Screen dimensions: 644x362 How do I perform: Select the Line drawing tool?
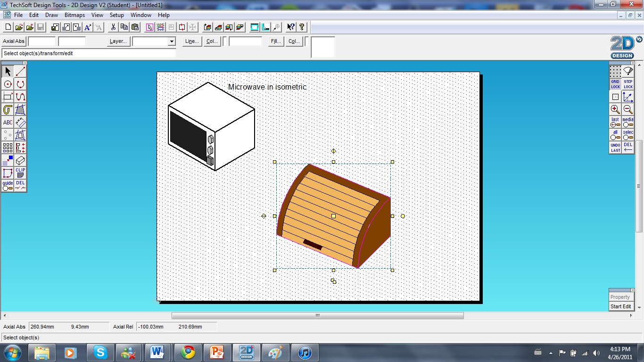point(20,71)
